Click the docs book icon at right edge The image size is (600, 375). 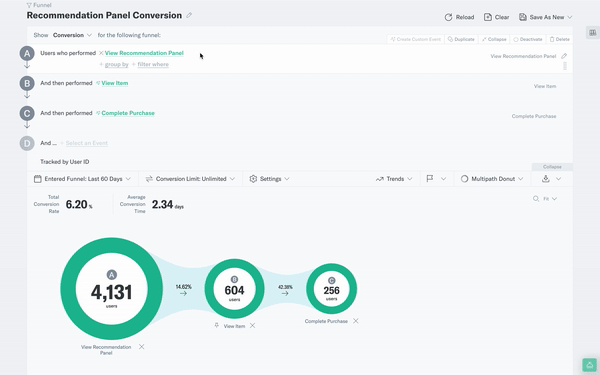click(593, 33)
